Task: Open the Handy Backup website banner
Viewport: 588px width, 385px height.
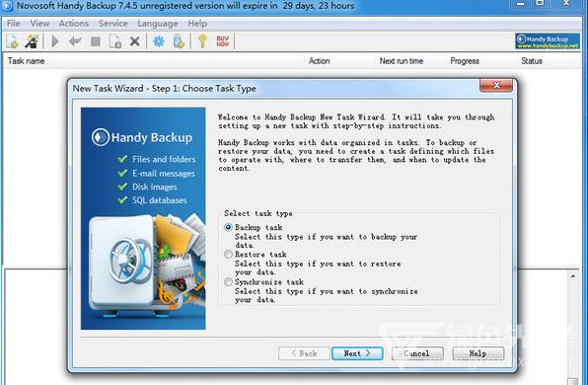Action: coord(548,41)
